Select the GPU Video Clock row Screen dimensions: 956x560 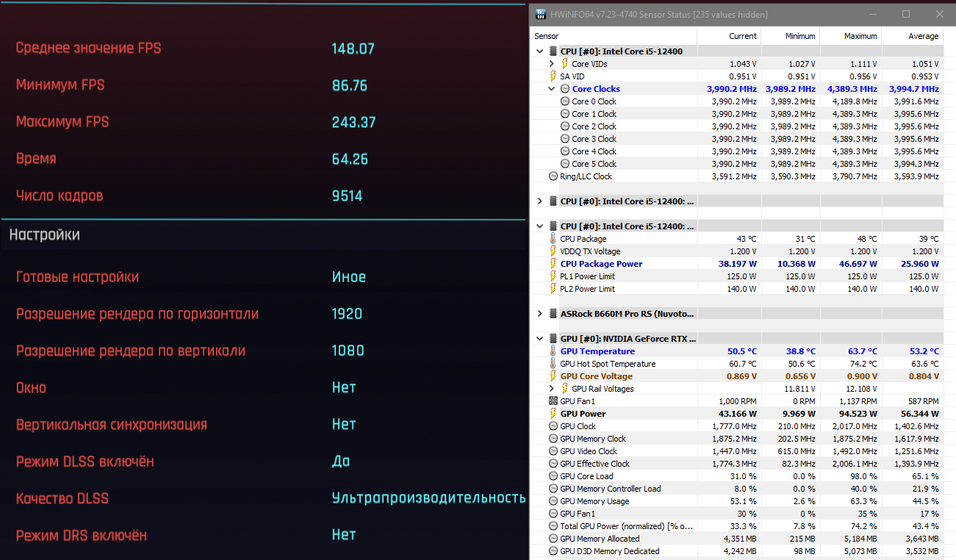click(x=738, y=451)
